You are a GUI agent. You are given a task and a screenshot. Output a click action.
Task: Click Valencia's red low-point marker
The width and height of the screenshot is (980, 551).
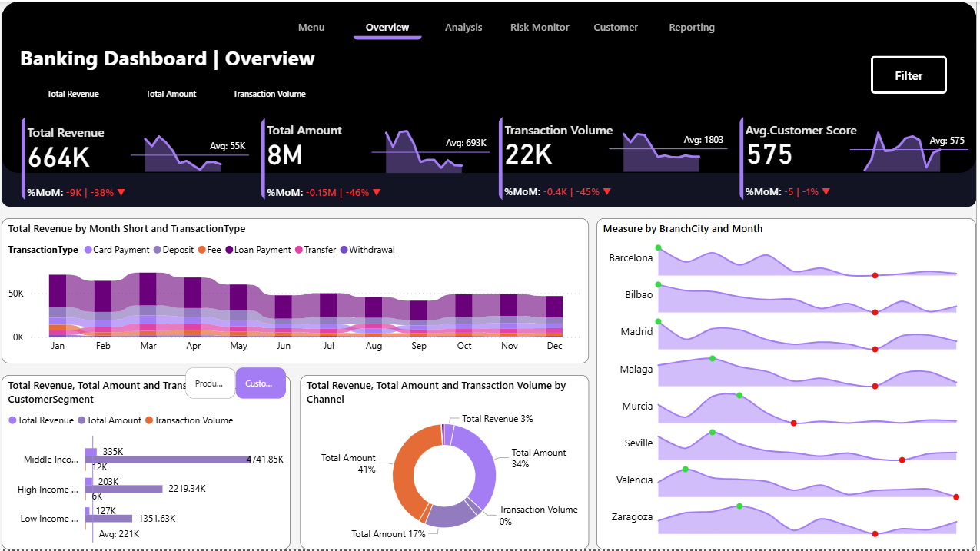pos(956,497)
